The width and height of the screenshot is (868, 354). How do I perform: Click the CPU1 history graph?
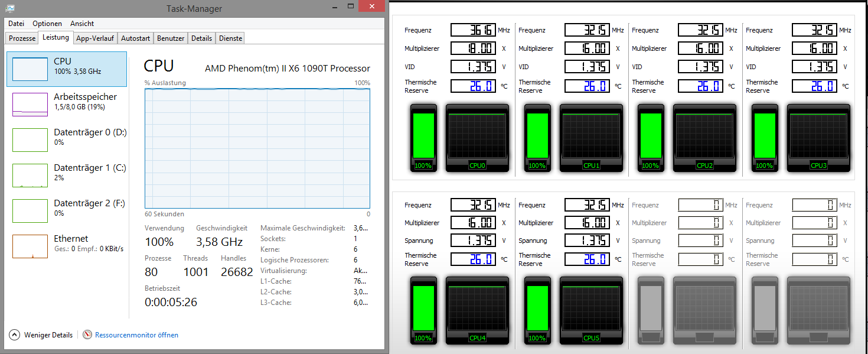[591, 135]
